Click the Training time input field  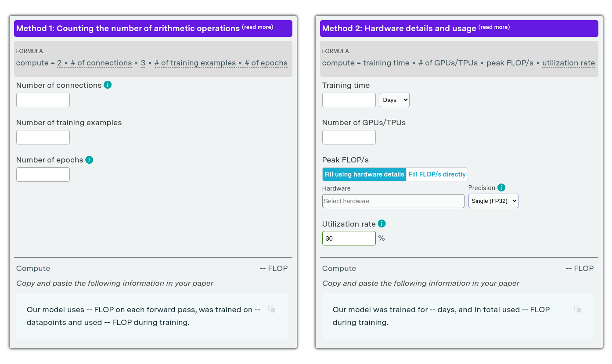(349, 100)
